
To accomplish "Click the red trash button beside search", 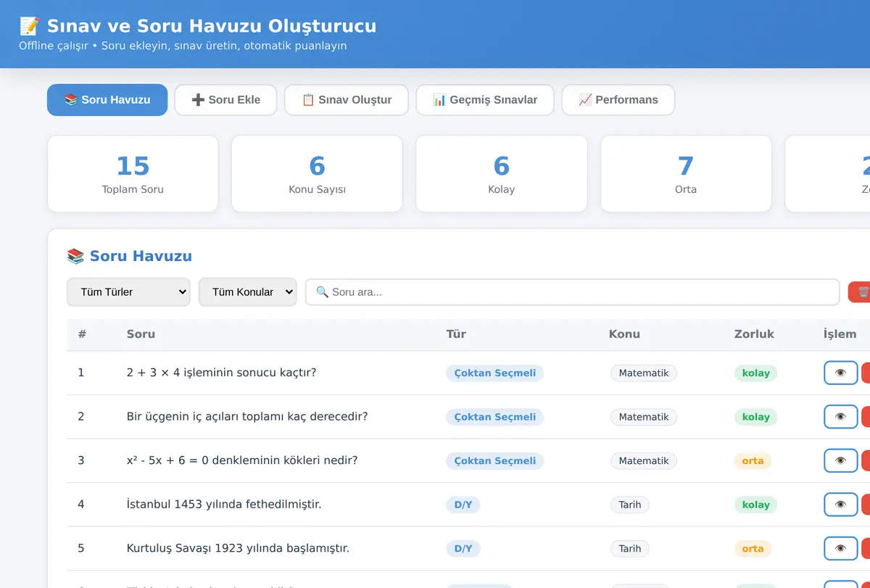I will [x=860, y=292].
